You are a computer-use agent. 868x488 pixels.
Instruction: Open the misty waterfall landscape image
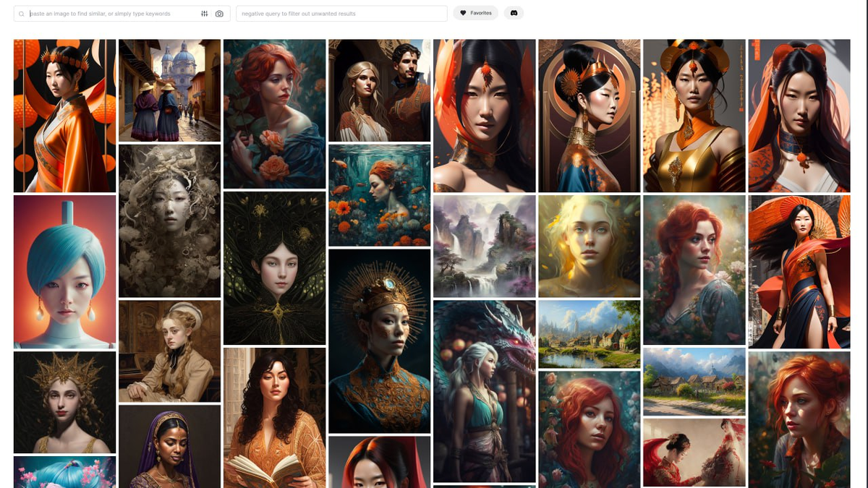pos(485,247)
